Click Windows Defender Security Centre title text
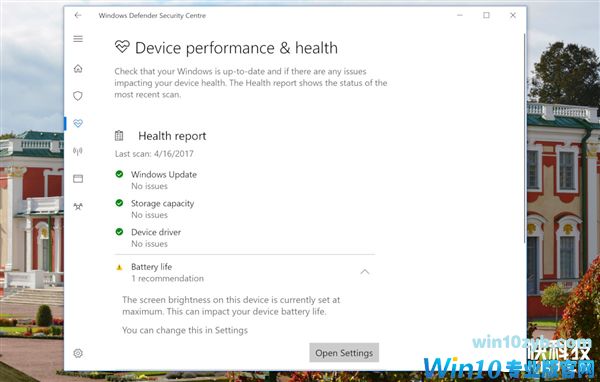600x382 pixels. pyautogui.click(x=152, y=16)
